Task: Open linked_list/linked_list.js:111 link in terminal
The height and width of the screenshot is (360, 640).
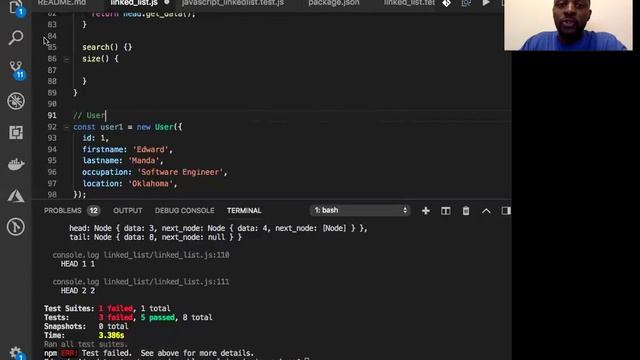Action: pyautogui.click(x=166, y=282)
